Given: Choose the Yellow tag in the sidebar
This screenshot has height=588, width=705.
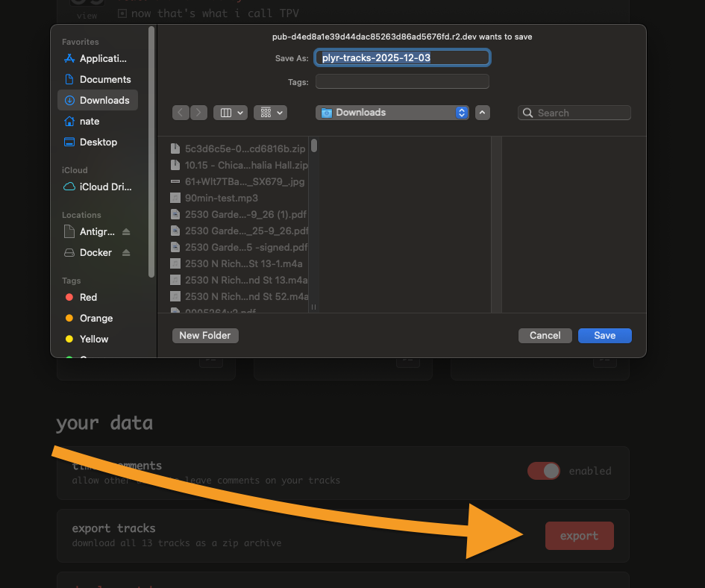Looking at the screenshot, I should [93, 339].
